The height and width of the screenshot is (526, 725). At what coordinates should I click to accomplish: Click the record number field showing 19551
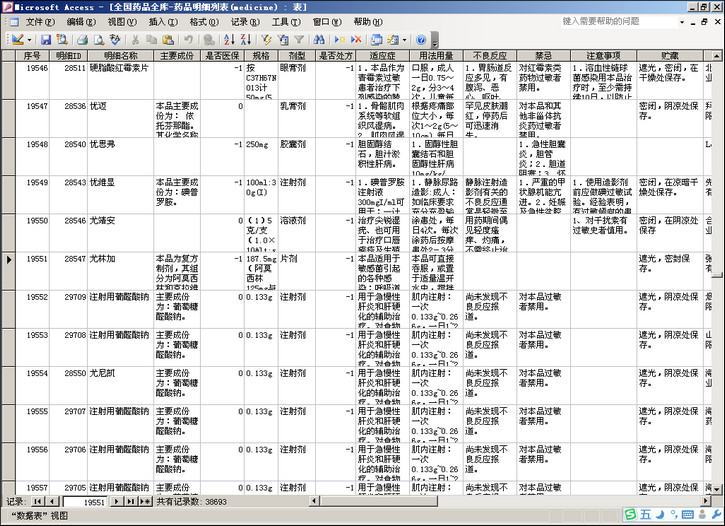point(86,502)
